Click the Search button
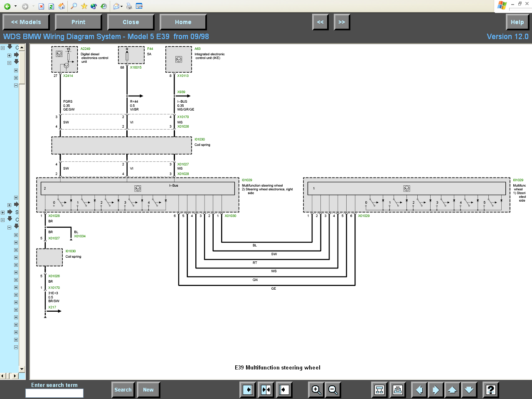The image size is (532, 399). pyautogui.click(x=123, y=390)
